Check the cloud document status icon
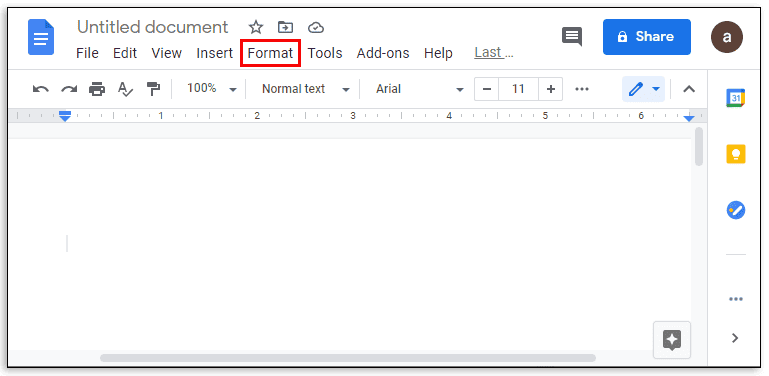Screen dimensions: 769x376 [316, 27]
